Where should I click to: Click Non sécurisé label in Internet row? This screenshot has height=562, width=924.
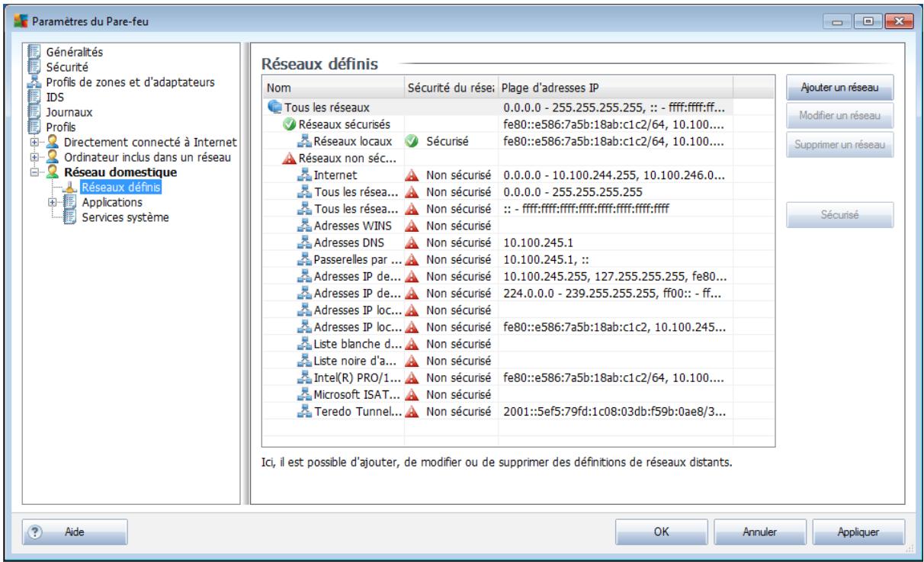pyautogui.click(x=458, y=175)
